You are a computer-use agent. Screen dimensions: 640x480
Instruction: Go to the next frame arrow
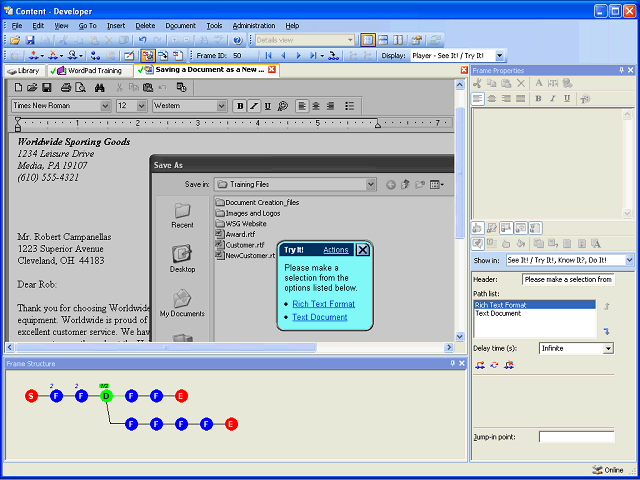click(298, 56)
